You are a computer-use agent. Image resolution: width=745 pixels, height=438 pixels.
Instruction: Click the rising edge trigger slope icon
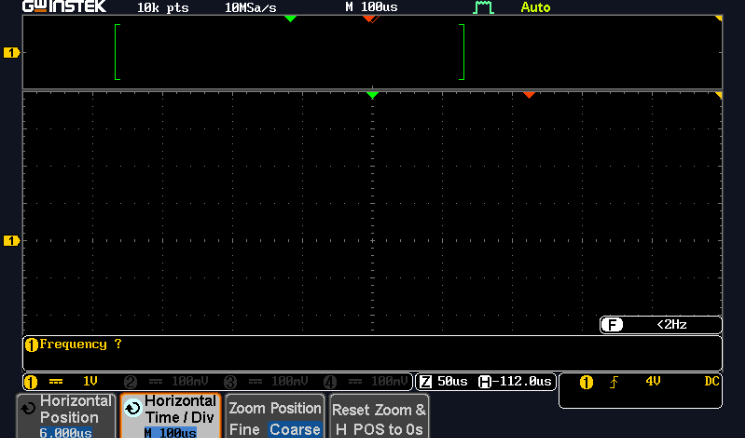coord(613,382)
